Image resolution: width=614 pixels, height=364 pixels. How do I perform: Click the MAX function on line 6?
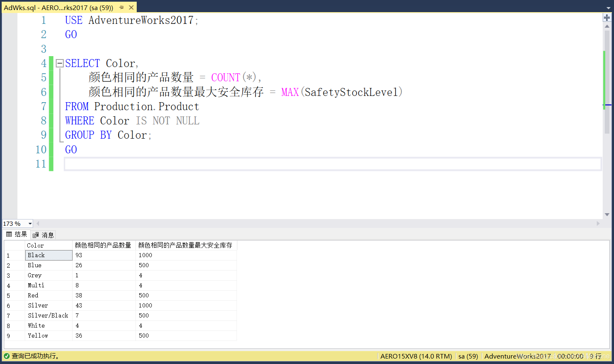tap(290, 92)
